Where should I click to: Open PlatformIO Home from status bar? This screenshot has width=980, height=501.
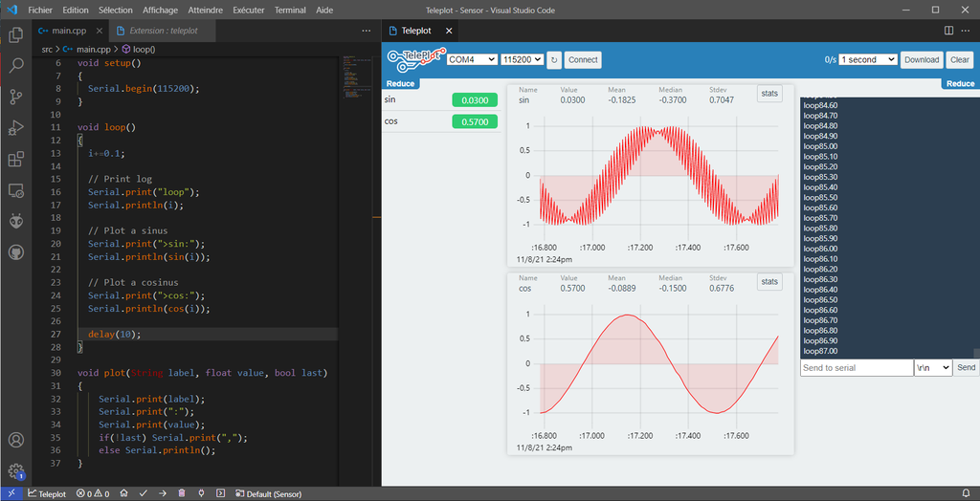coord(124,493)
